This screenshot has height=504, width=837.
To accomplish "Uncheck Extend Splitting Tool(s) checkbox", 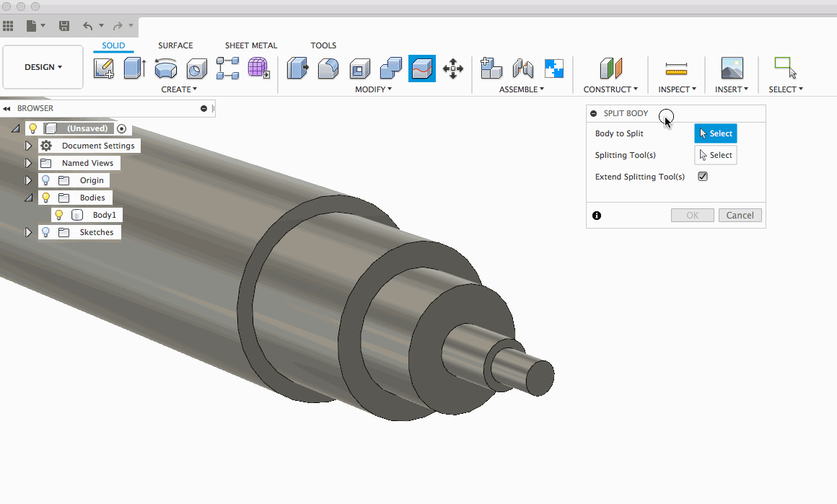I will coord(703,177).
